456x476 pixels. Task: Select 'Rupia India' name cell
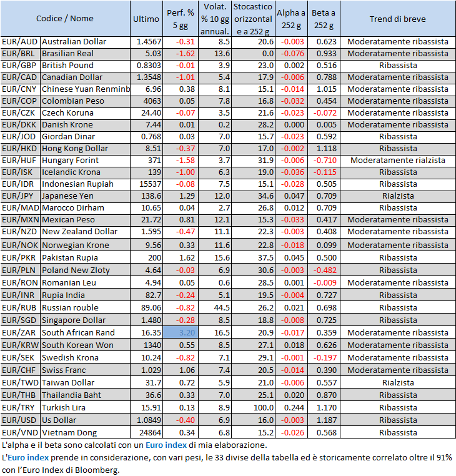tap(86, 295)
